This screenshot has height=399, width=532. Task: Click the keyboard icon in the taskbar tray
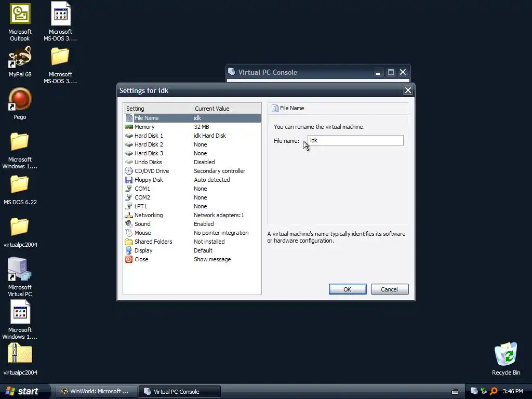455,392
